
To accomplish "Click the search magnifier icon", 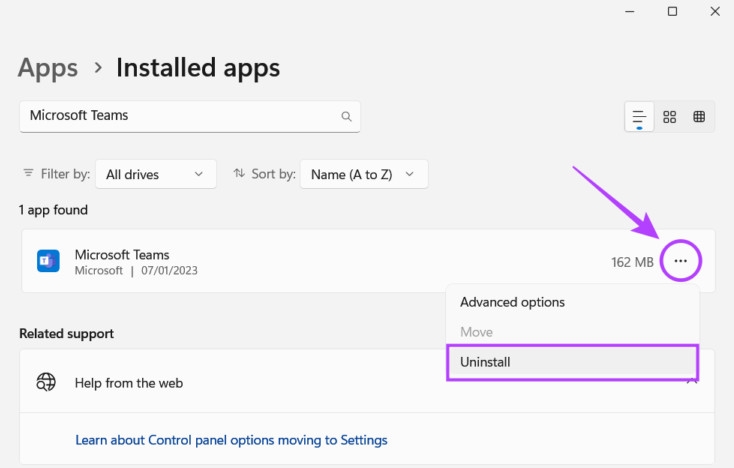I will pyautogui.click(x=346, y=116).
